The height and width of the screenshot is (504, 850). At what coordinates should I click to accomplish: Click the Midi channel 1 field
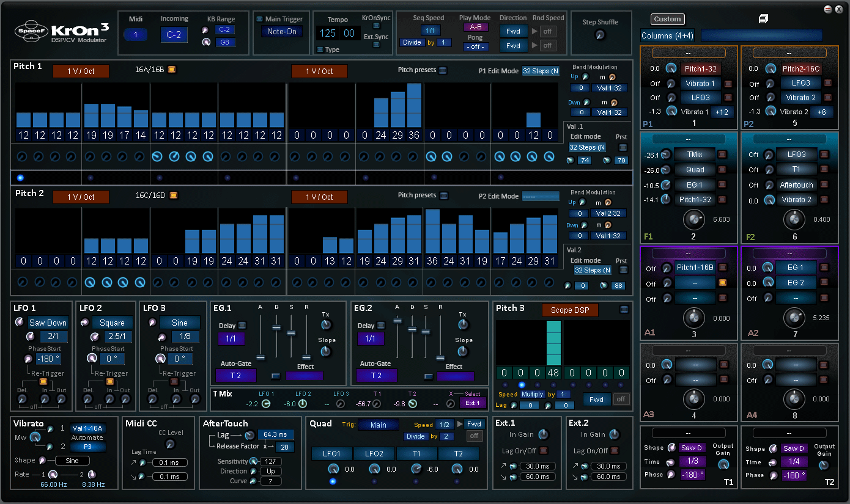pos(136,35)
